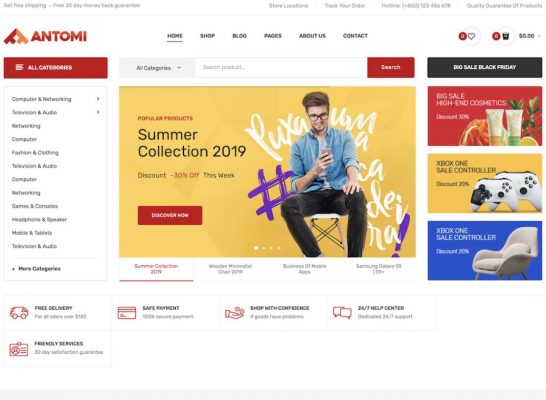
Task: Click the Antomi logo
Action: point(45,36)
